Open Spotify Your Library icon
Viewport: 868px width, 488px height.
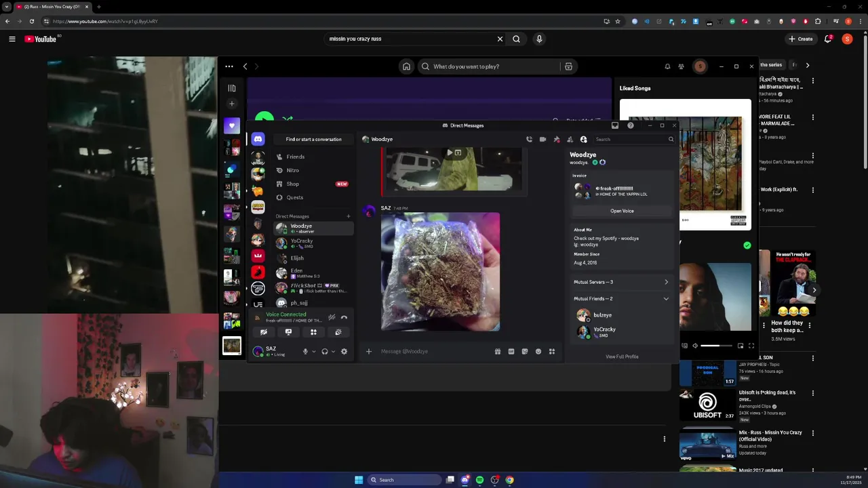pos(232,88)
